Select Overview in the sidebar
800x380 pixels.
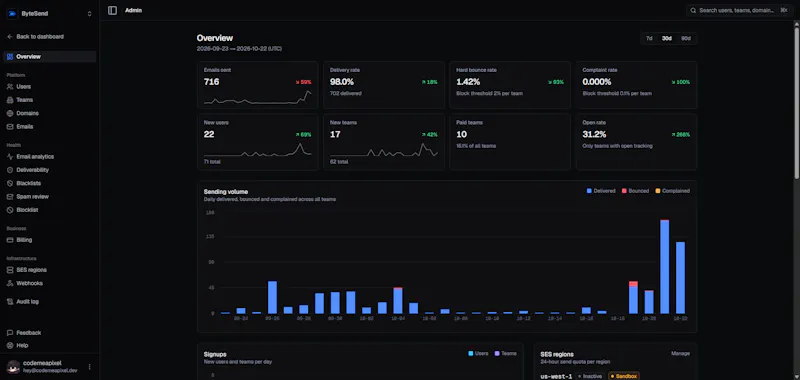(49, 57)
